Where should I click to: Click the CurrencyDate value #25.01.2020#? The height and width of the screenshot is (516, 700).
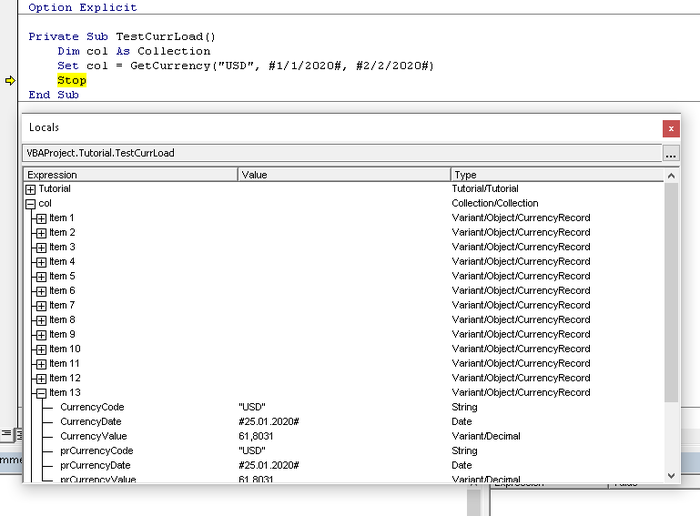(x=269, y=422)
